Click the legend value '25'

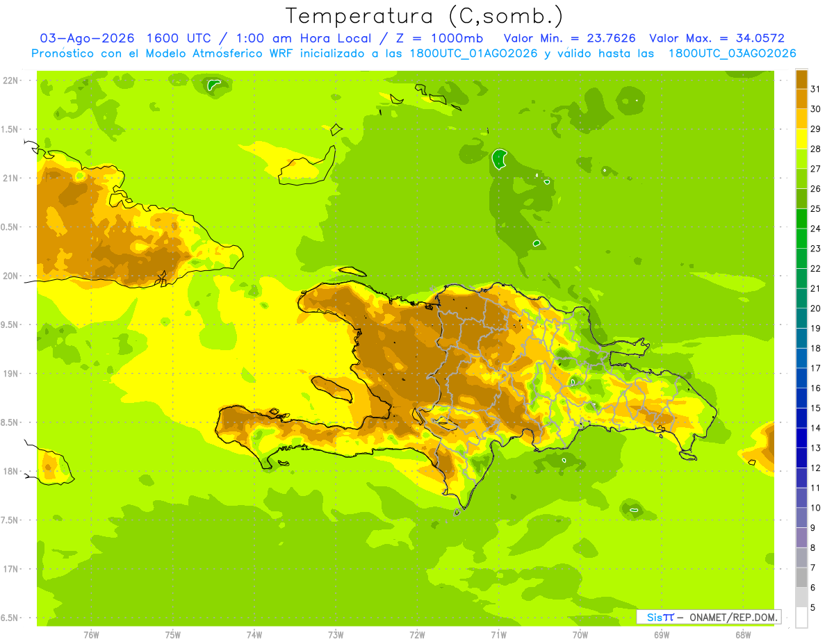[x=816, y=208]
